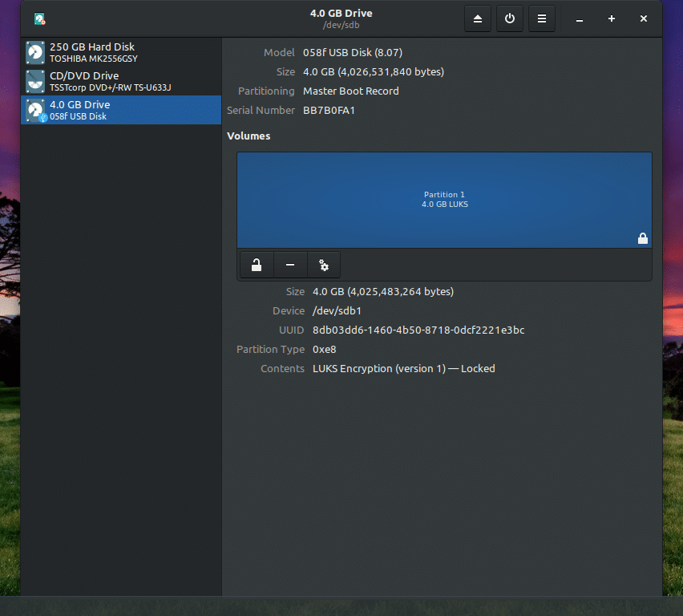
Task: Click the device path /dev/sdb1
Action: coord(337,311)
